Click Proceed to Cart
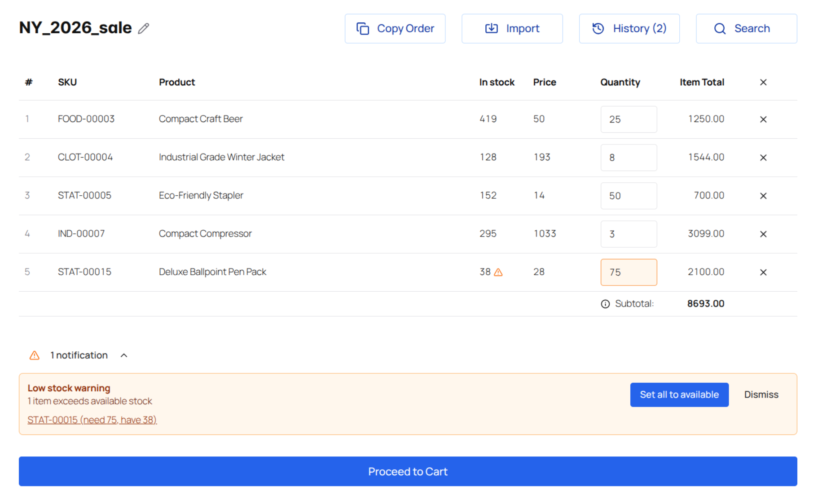The width and height of the screenshot is (818, 504). coord(408,471)
